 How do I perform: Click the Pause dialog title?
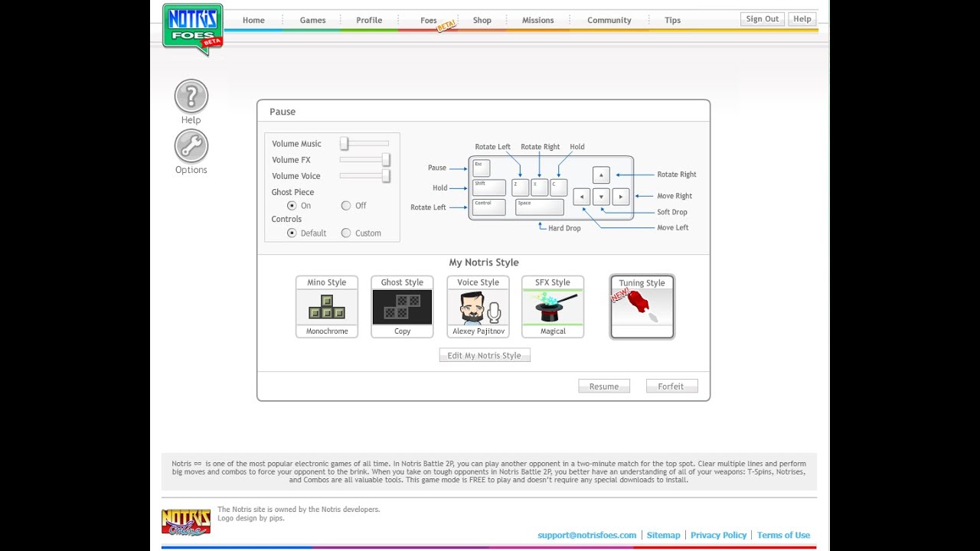283,112
